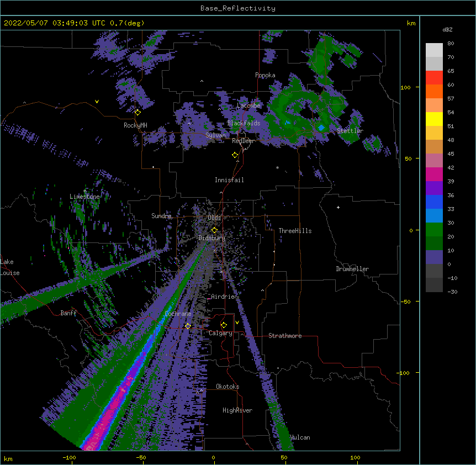
Task: Click the 100 tick on the right axis
Action: [405, 87]
